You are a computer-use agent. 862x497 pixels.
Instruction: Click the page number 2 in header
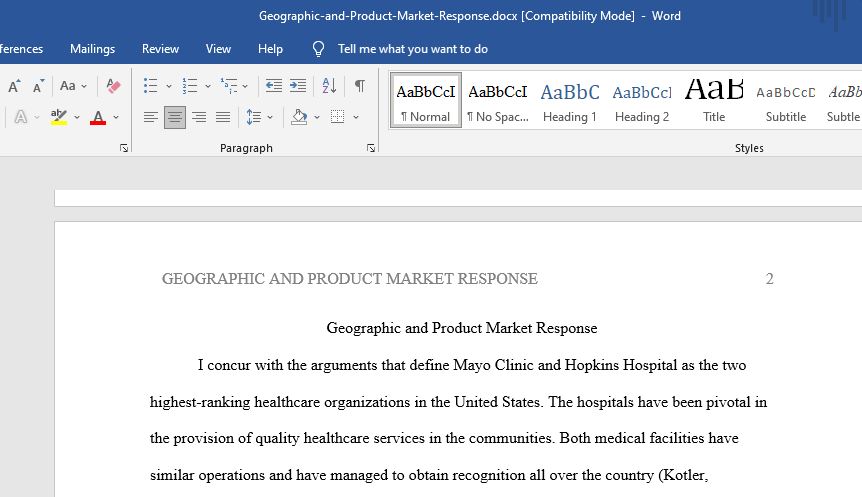[770, 279]
